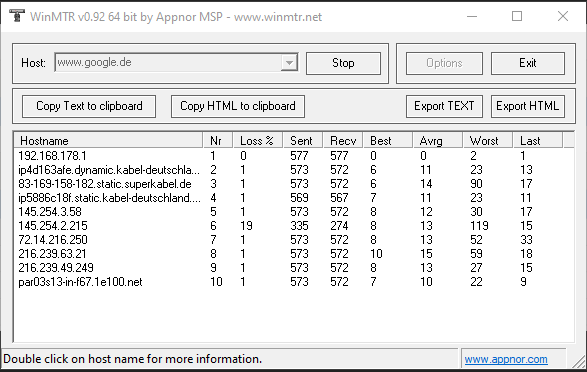Viewport: 587px width, 372px height.
Task: Open the Host dropdown arrow
Action: (x=289, y=62)
